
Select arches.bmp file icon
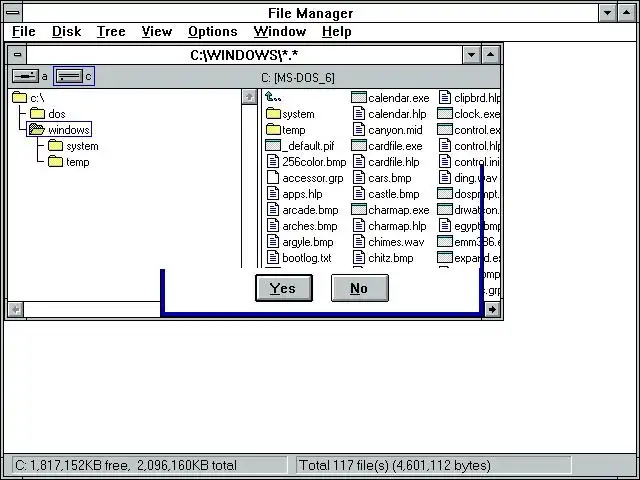point(273,226)
